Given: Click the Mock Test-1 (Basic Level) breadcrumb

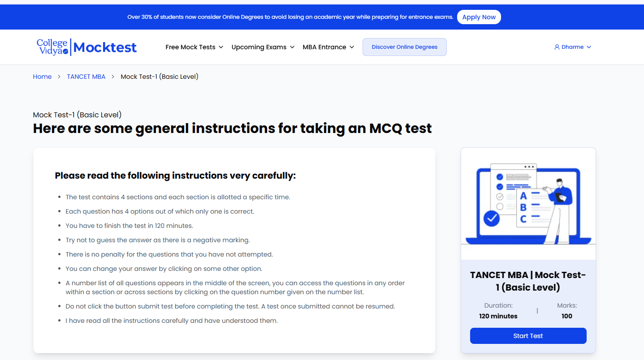Looking at the screenshot, I should (x=160, y=77).
